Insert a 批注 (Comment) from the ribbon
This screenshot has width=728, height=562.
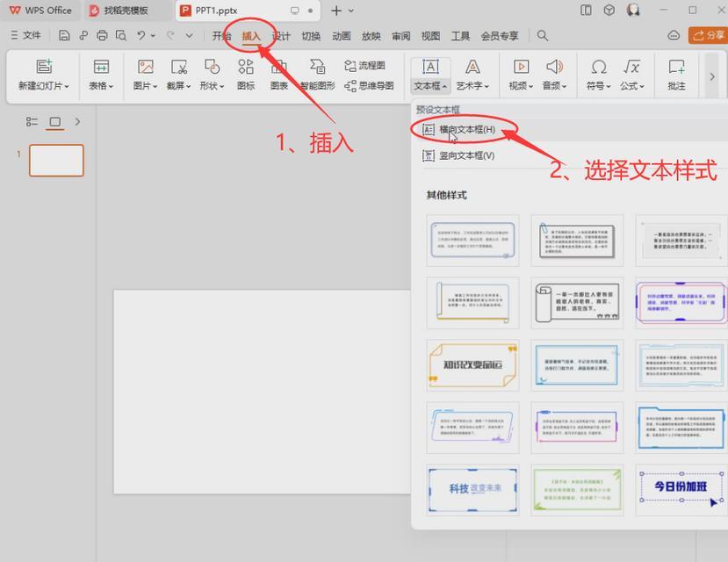pos(676,68)
